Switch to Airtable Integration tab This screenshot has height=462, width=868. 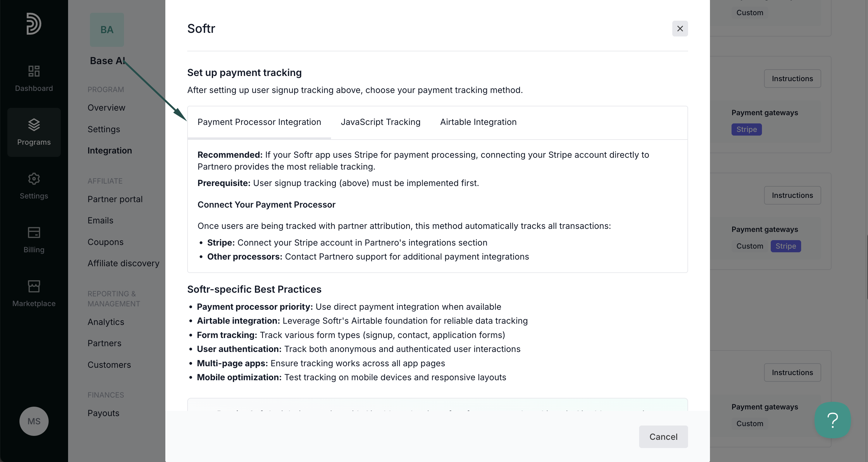pyautogui.click(x=478, y=122)
